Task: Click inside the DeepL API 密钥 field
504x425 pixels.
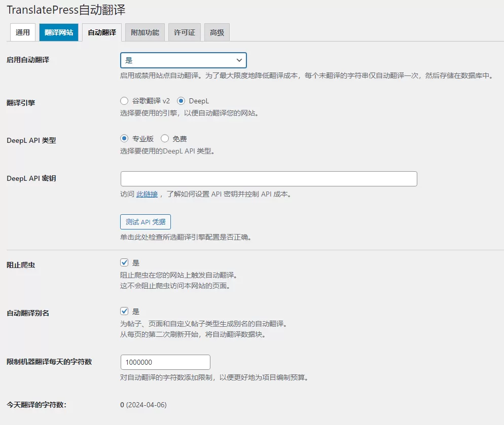Action: click(268, 178)
